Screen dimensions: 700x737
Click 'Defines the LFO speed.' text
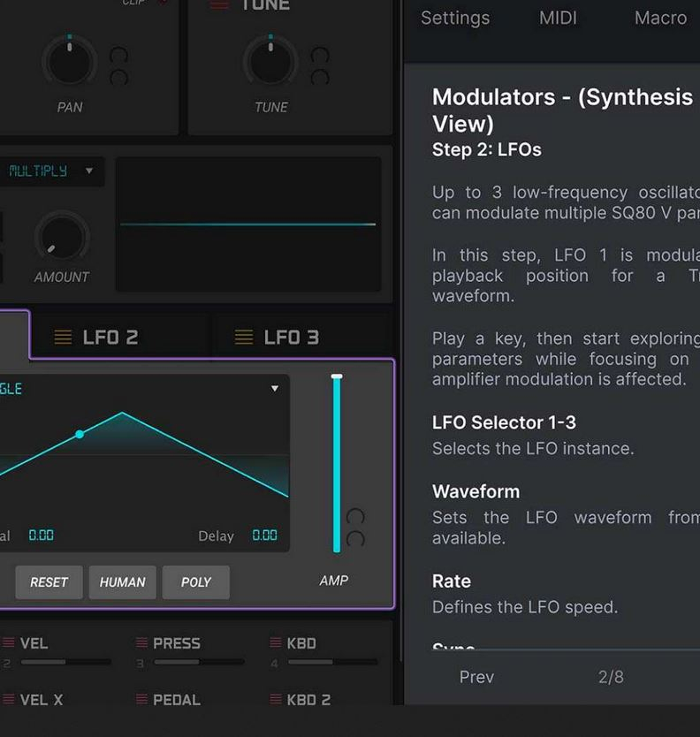525,607
